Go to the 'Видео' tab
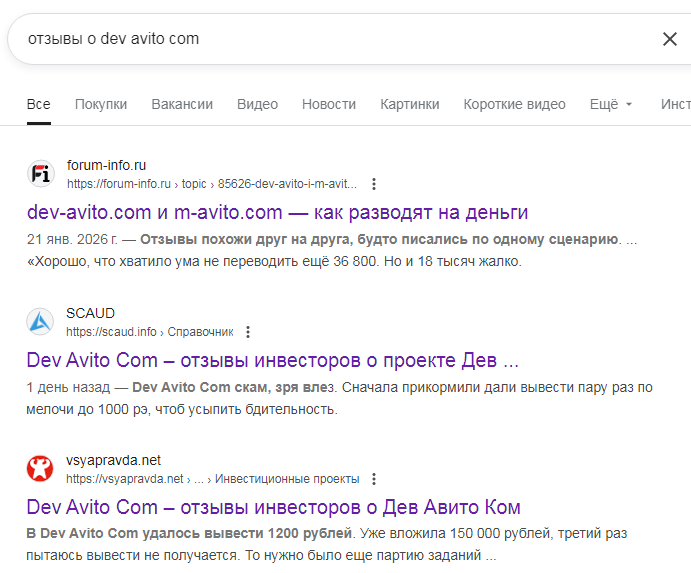Viewport: 691px width, 573px height. (x=257, y=104)
